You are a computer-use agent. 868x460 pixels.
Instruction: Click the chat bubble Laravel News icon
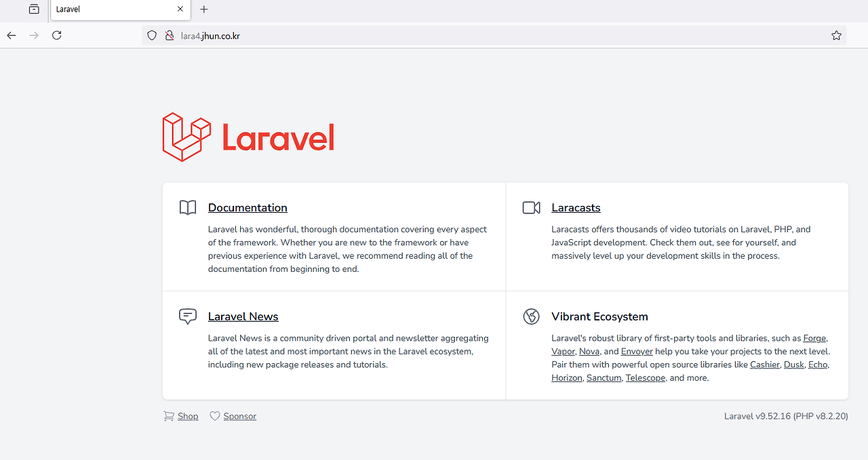tap(188, 316)
